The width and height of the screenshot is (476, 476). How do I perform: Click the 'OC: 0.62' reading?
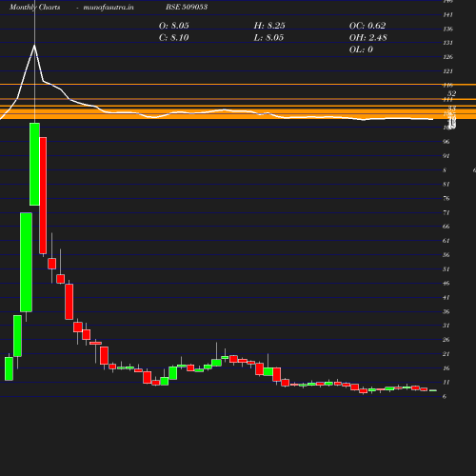[367, 26]
